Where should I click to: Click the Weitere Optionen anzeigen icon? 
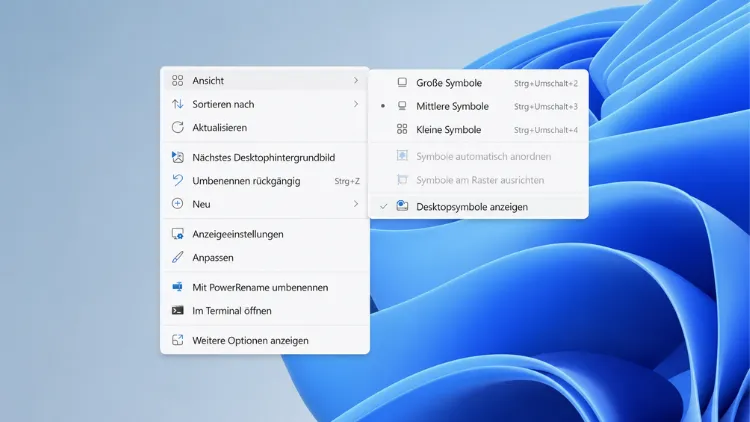(x=177, y=340)
